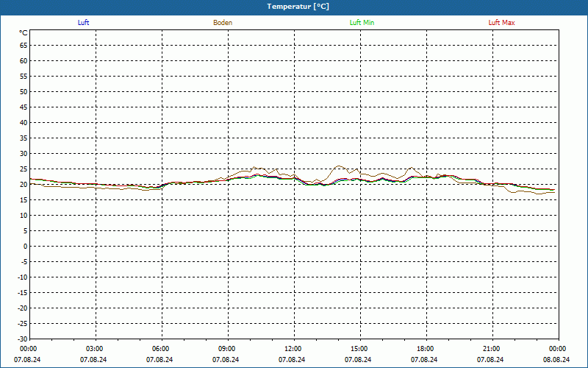Image resolution: width=588 pixels, height=368 pixels.
Task: Click the -30 value on temperature axis
Action: [x=23, y=339]
